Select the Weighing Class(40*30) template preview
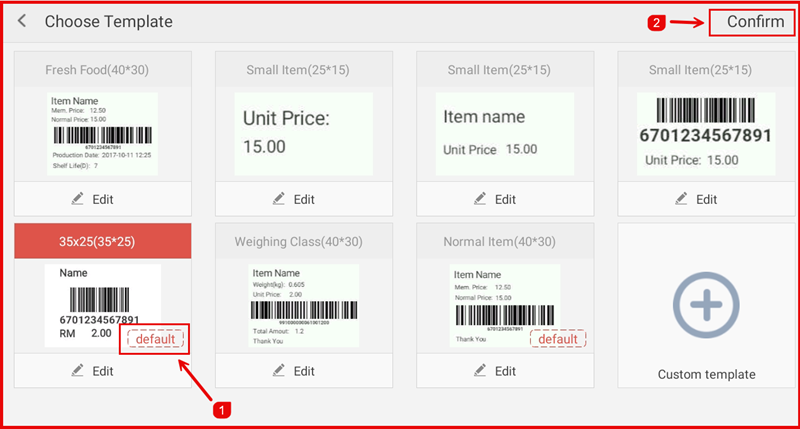The height and width of the screenshot is (429, 800). pyautogui.click(x=303, y=305)
